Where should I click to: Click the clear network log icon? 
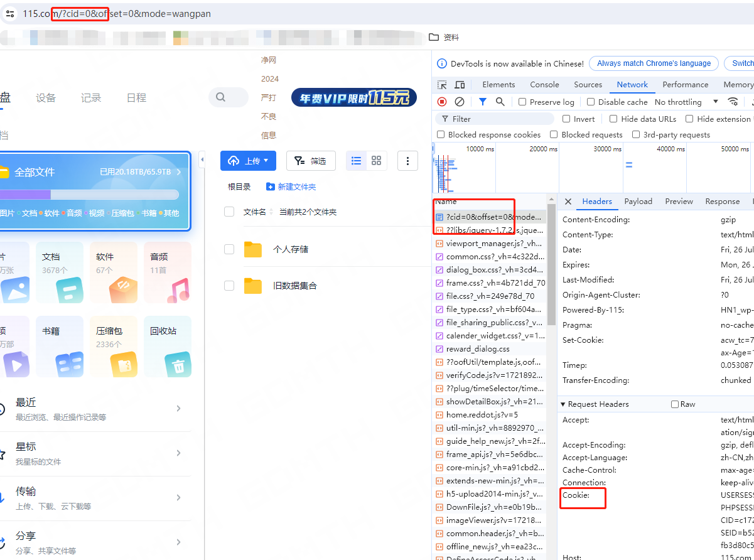460,102
